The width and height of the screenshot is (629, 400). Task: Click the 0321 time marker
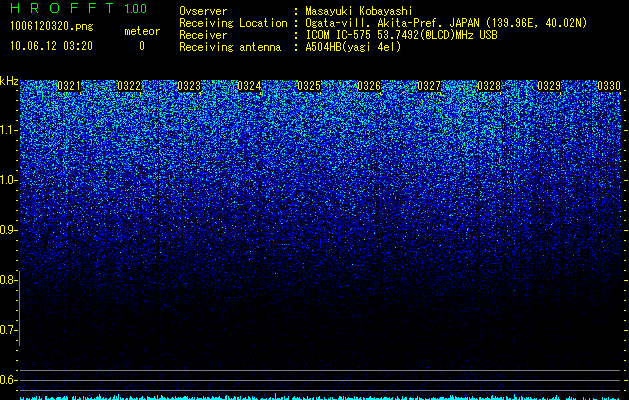(x=69, y=86)
